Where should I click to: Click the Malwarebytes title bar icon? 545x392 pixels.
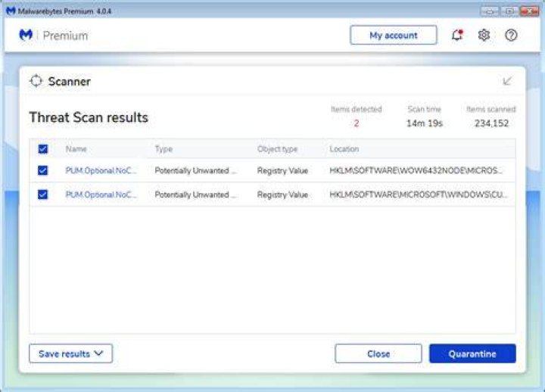point(11,11)
